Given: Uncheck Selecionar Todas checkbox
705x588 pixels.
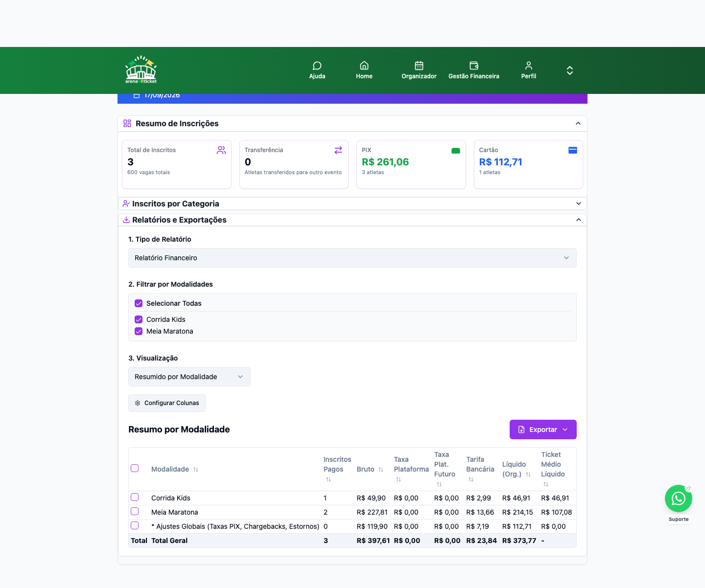Looking at the screenshot, I should coord(139,303).
